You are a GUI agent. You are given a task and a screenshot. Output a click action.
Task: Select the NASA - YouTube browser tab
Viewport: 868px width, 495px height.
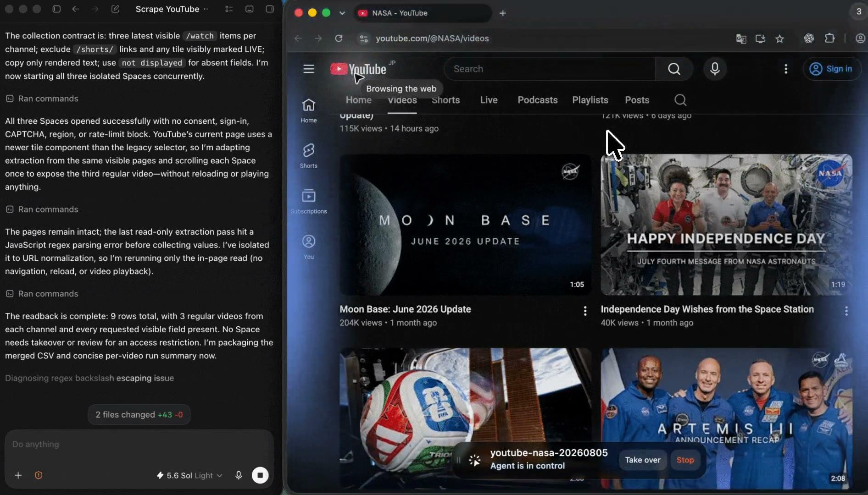(x=422, y=13)
